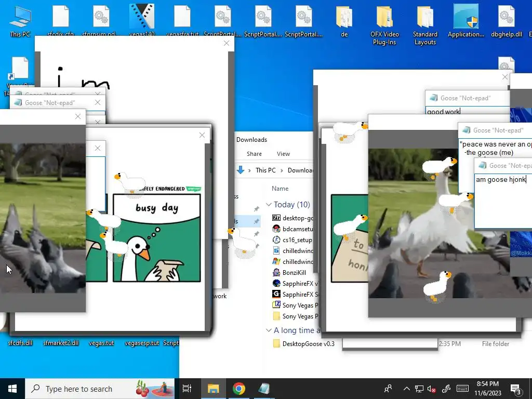Open the notification center icon
This screenshot has height=399, width=532.
pos(516,389)
